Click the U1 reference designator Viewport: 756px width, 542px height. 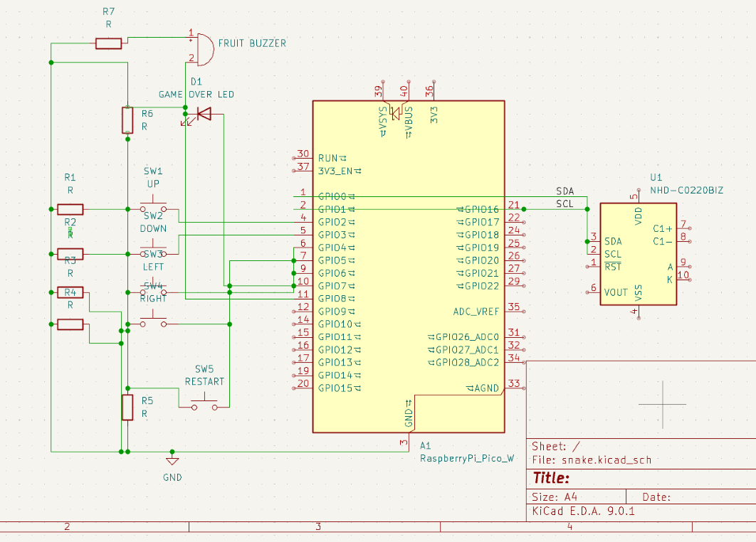click(x=656, y=177)
